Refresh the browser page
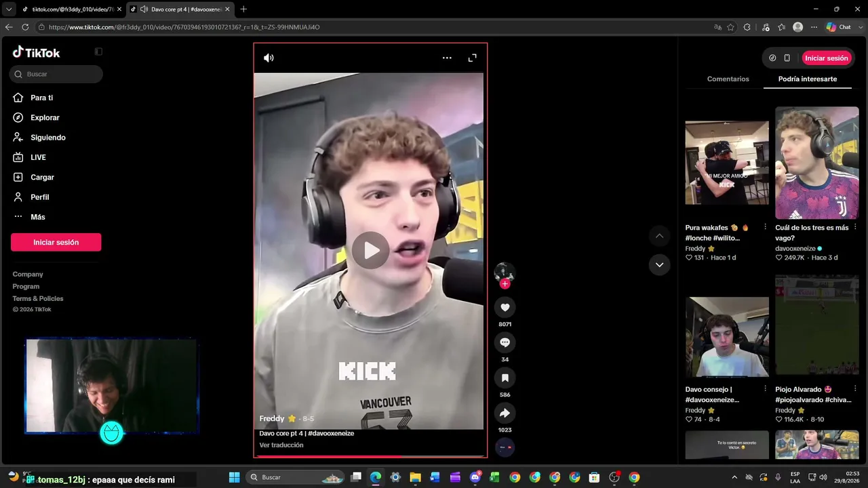The image size is (868, 488). [25, 27]
